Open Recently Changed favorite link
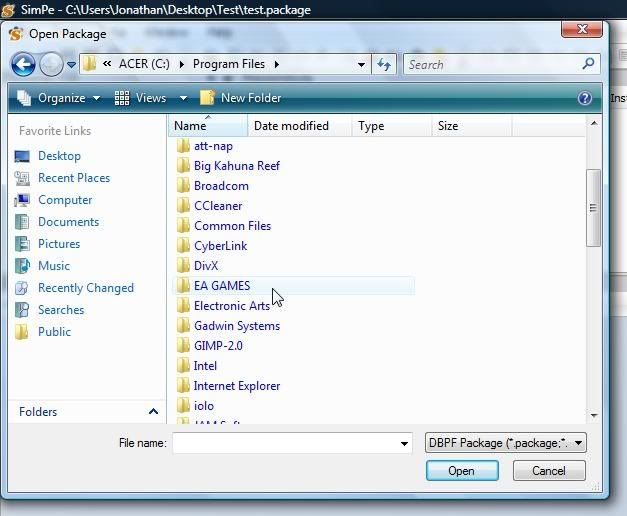 point(86,288)
